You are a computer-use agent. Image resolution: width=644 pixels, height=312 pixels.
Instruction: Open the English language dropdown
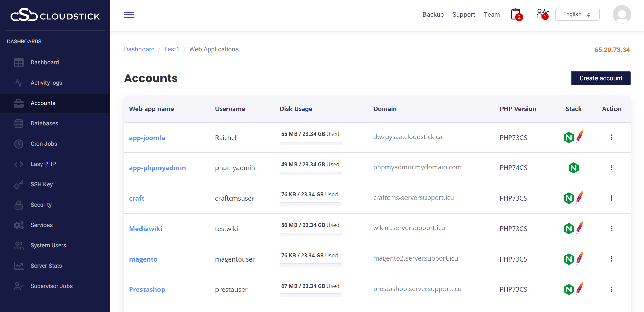click(x=577, y=14)
